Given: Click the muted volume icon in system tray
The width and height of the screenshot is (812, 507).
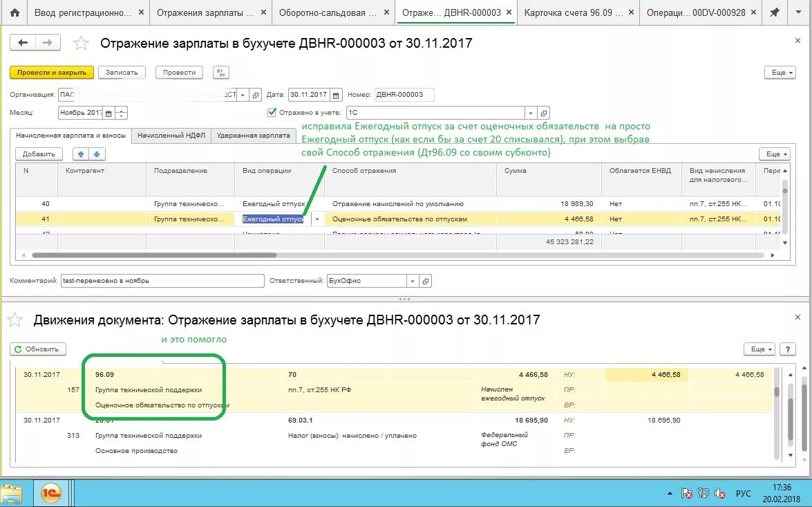Looking at the screenshot, I should click(x=721, y=492).
